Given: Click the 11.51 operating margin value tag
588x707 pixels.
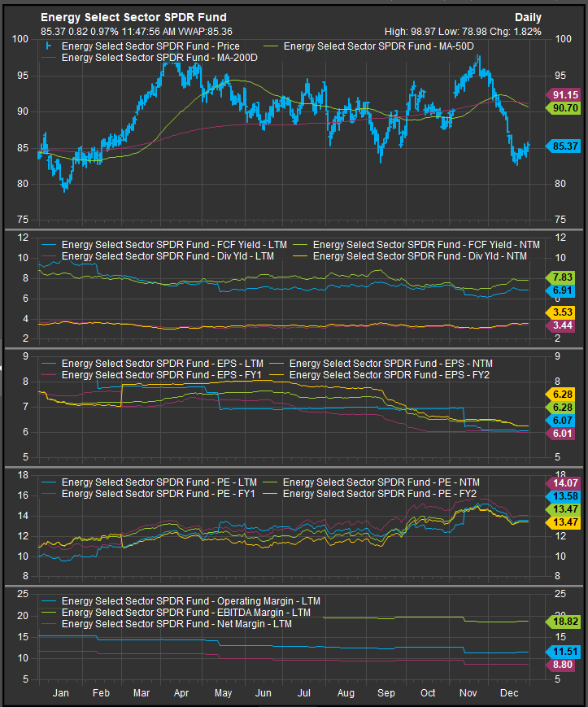Looking at the screenshot, I should click(x=564, y=652).
